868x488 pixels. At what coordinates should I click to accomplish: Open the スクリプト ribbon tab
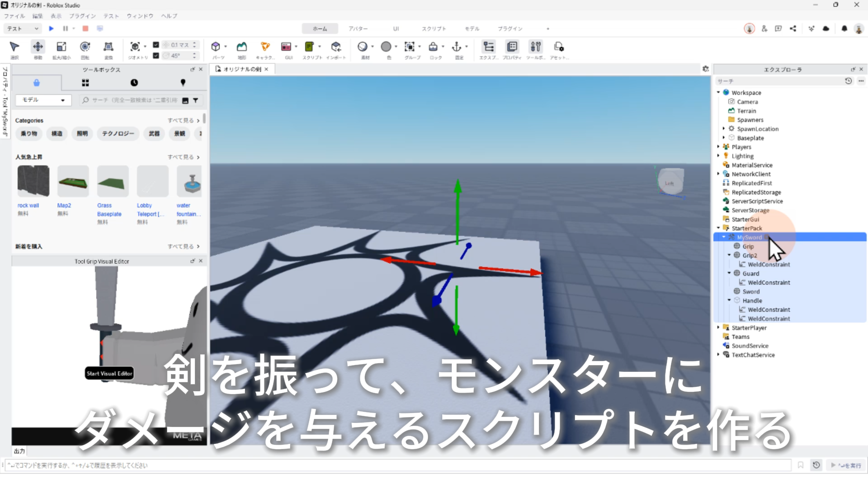(434, 28)
